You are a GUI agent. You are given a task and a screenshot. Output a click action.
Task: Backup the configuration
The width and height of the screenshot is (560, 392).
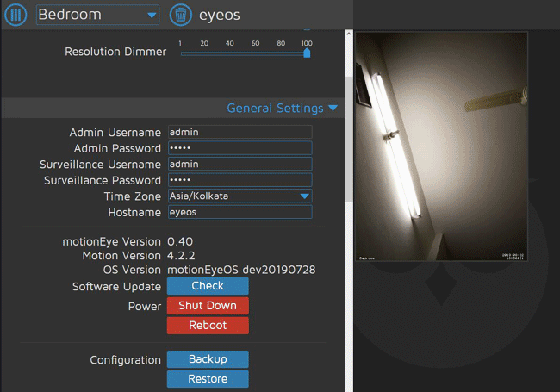coord(208,359)
